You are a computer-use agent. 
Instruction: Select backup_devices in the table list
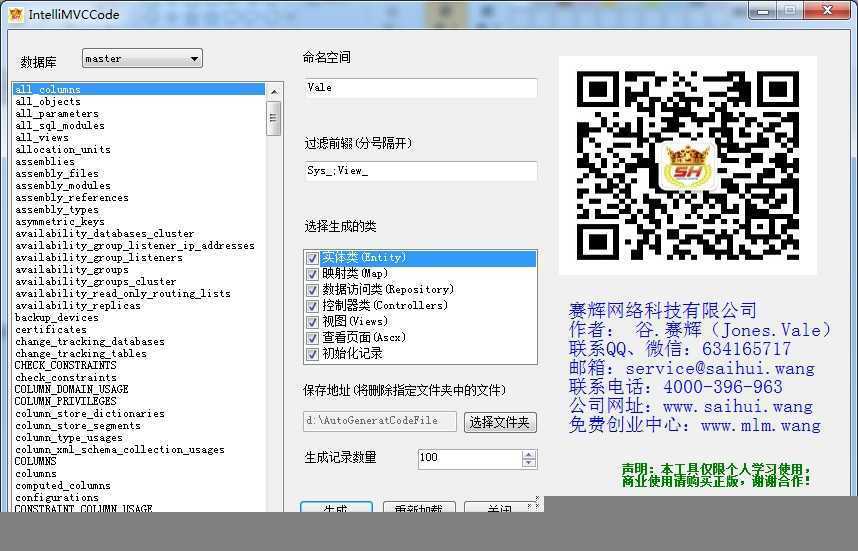(x=139, y=317)
